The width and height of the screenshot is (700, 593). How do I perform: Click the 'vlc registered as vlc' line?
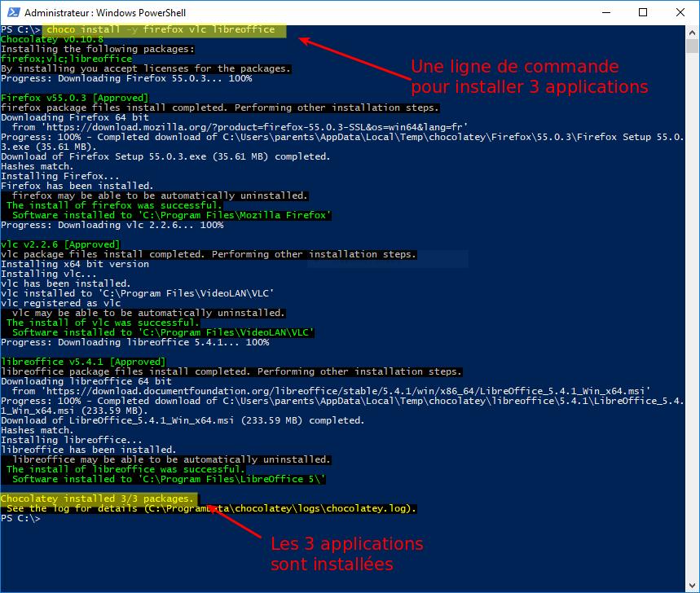(x=61, y=304)
